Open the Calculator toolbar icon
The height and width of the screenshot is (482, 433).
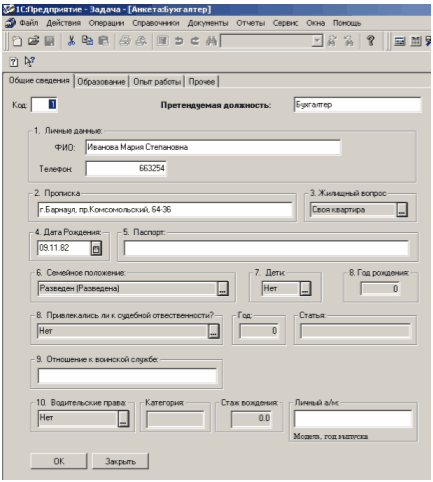(x=399, y=41)
